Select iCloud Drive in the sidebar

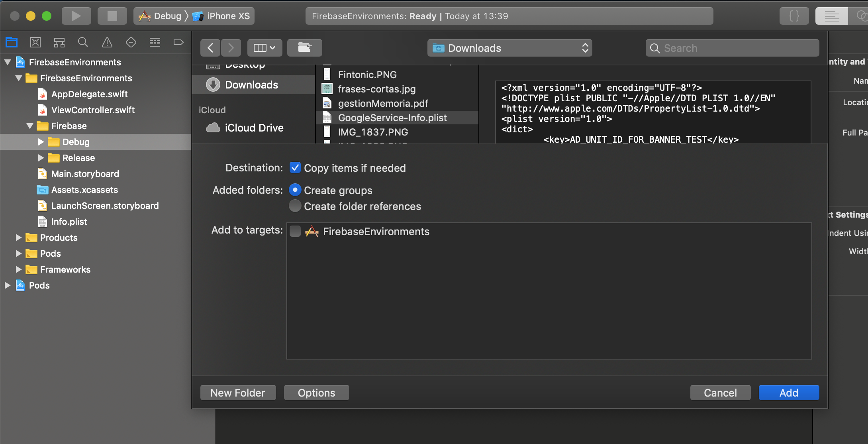[254, 128]
